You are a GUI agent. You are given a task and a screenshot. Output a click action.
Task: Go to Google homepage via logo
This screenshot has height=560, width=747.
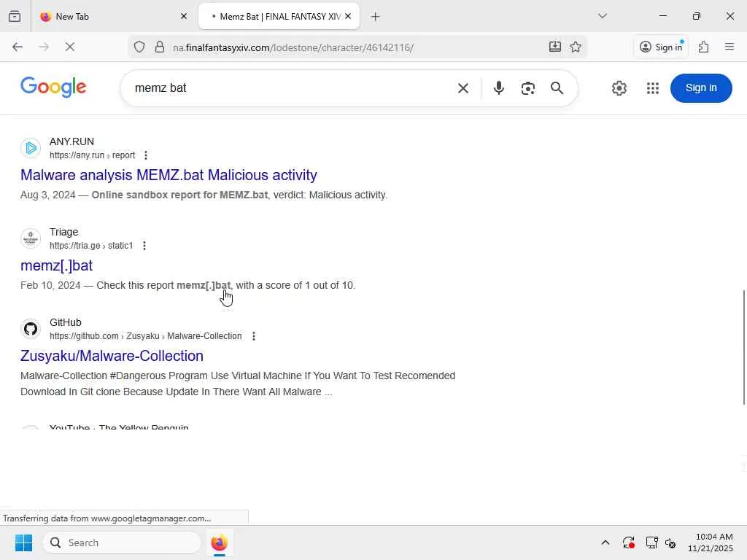tap(53, 87)
